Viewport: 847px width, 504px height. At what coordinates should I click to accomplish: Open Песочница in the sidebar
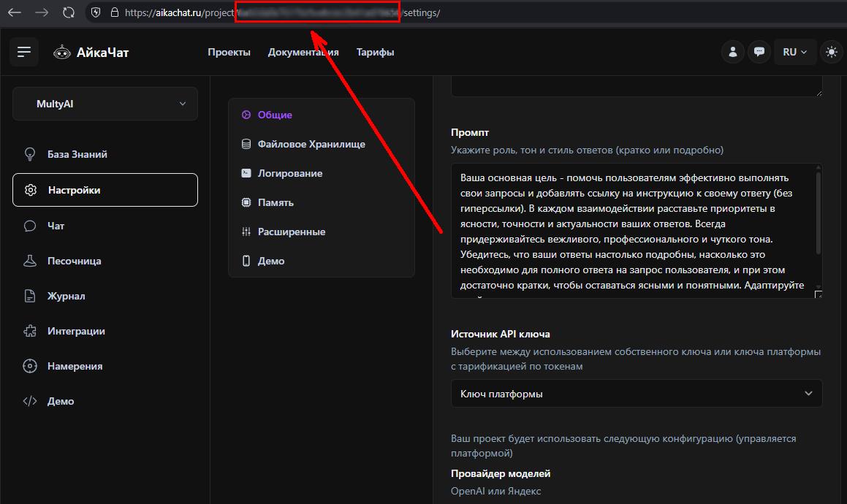(74, 261)
